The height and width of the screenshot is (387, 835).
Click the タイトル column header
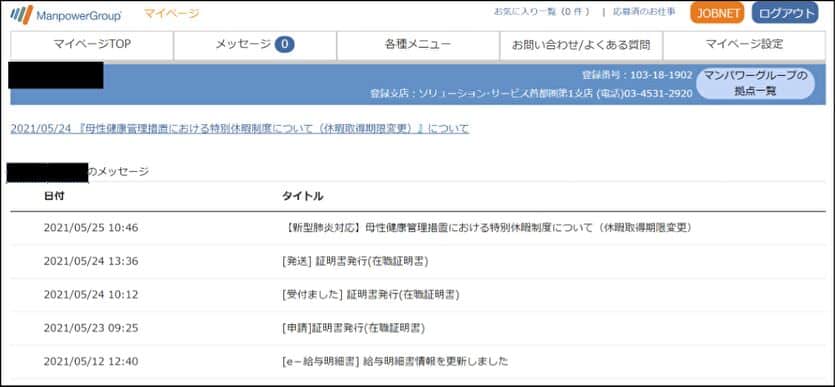click(x=302, y=196)
